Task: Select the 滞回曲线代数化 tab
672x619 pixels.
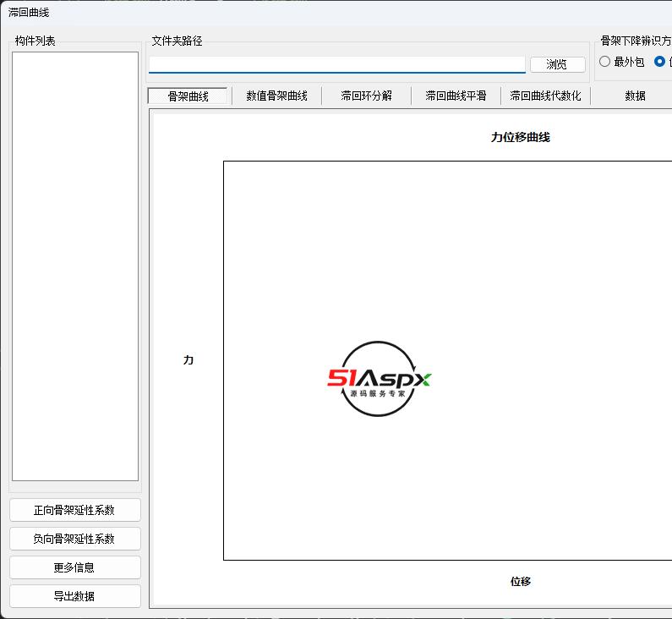Action: 545,96
